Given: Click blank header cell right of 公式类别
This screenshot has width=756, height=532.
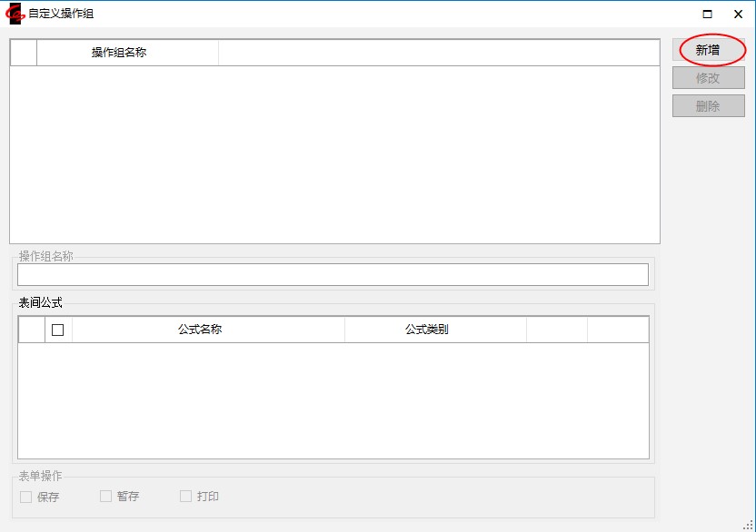Looking at the screenshot, I should point(556,330).
